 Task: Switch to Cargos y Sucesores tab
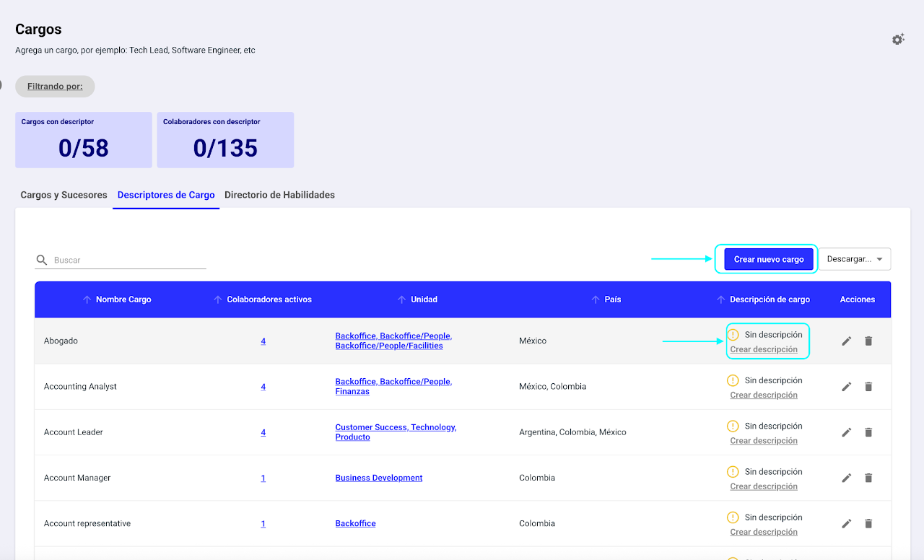tap(64, 195)
